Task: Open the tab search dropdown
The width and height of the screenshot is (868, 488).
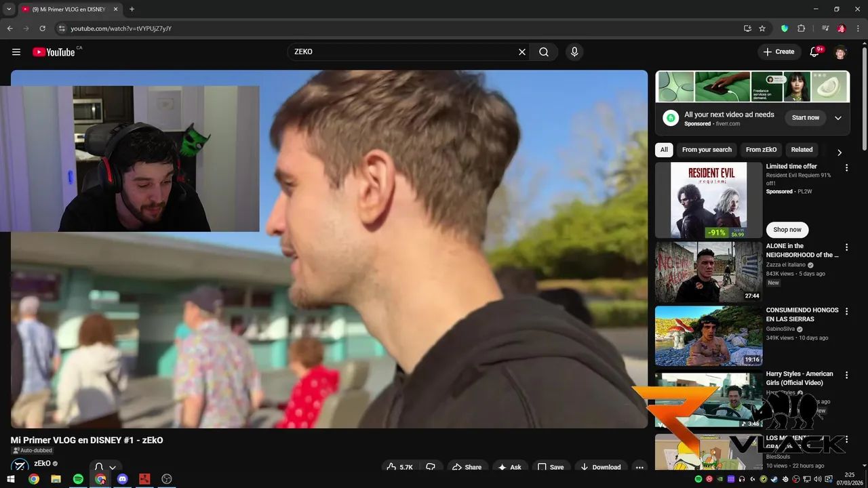Action: 9,9
